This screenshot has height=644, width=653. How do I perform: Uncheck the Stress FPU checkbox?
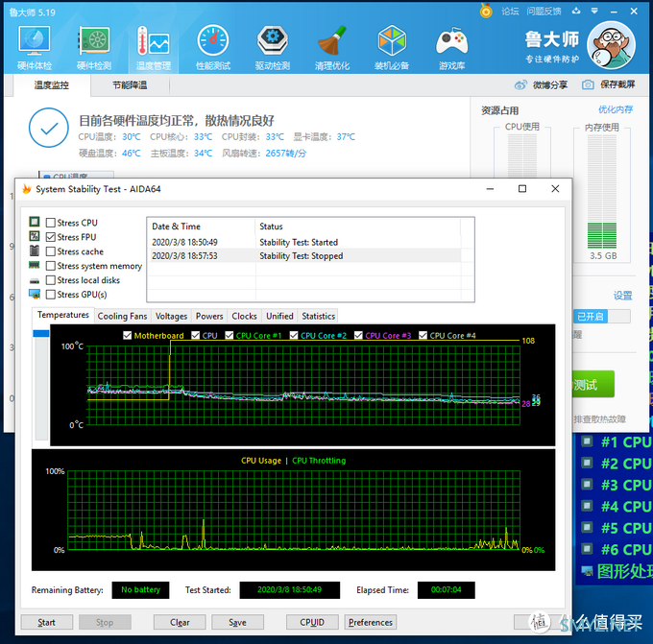click(51, 237)
